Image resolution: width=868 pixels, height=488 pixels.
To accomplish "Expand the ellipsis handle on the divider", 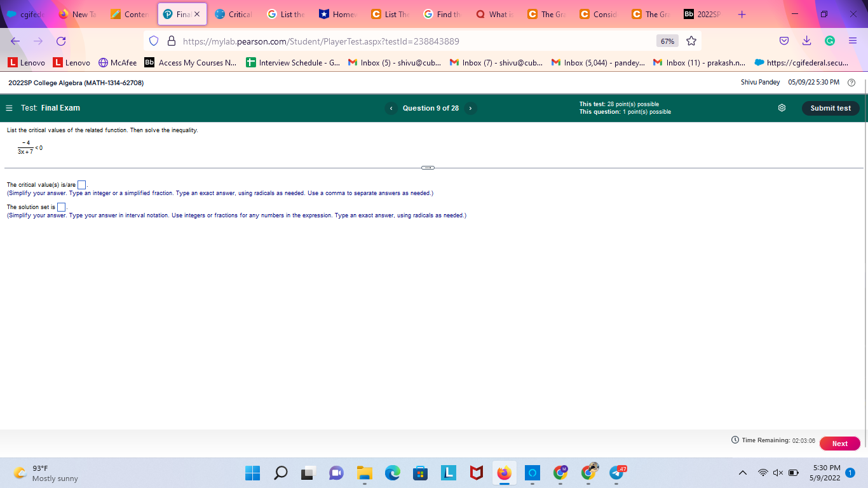I will point(428,168).
